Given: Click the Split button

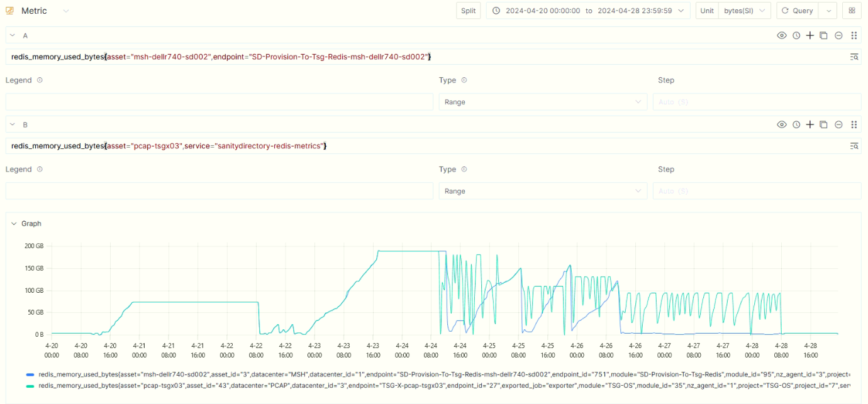Looking at the screenshot, I should coord(469,11).
